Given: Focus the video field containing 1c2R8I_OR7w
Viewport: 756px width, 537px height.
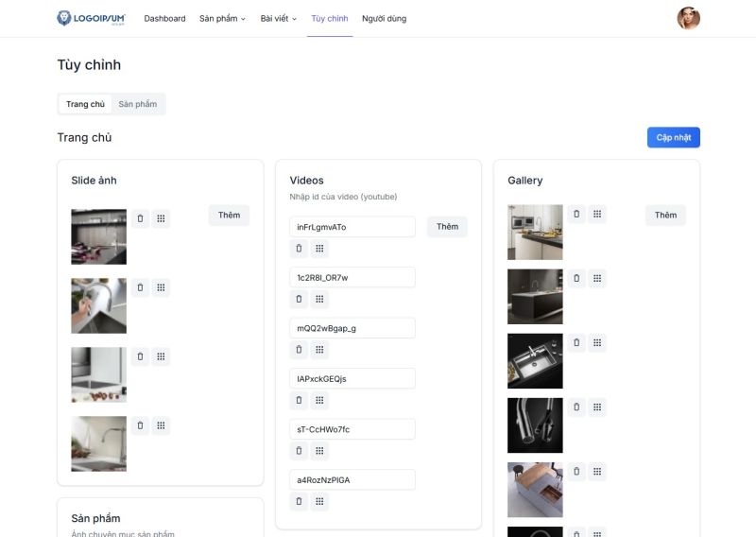Looking at the screenshot, I should pos(352,277).
